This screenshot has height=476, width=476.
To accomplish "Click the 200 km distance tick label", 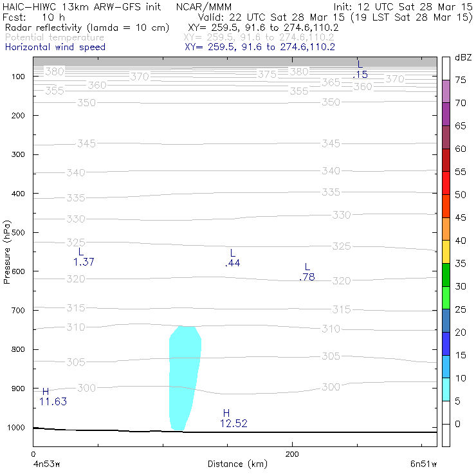I will [292, 454].
